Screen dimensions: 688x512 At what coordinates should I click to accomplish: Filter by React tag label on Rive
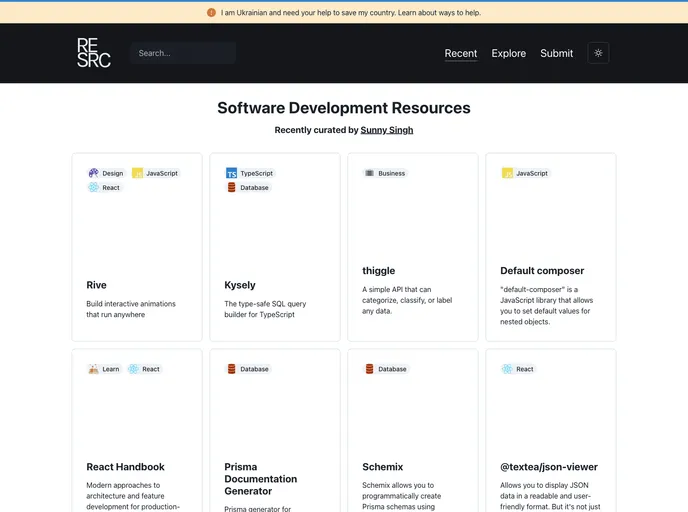tap(111, 188)
